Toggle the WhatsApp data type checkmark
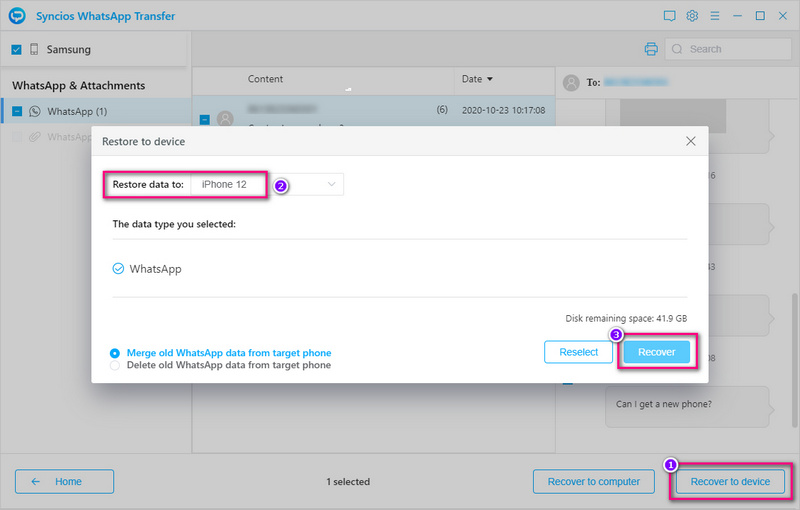Screen dimensions: 800x510 tap(118, 268)
